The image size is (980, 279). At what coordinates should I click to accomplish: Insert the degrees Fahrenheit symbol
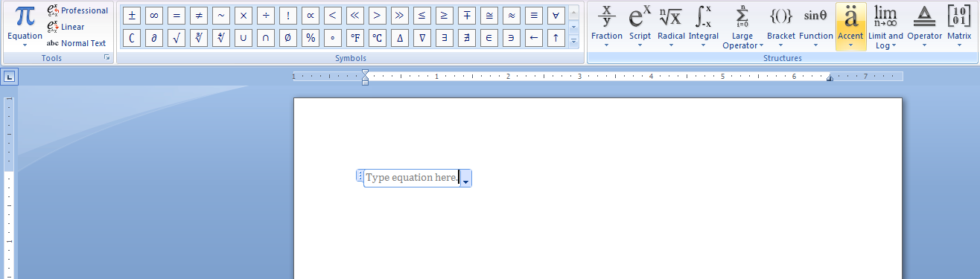(355, 38)
